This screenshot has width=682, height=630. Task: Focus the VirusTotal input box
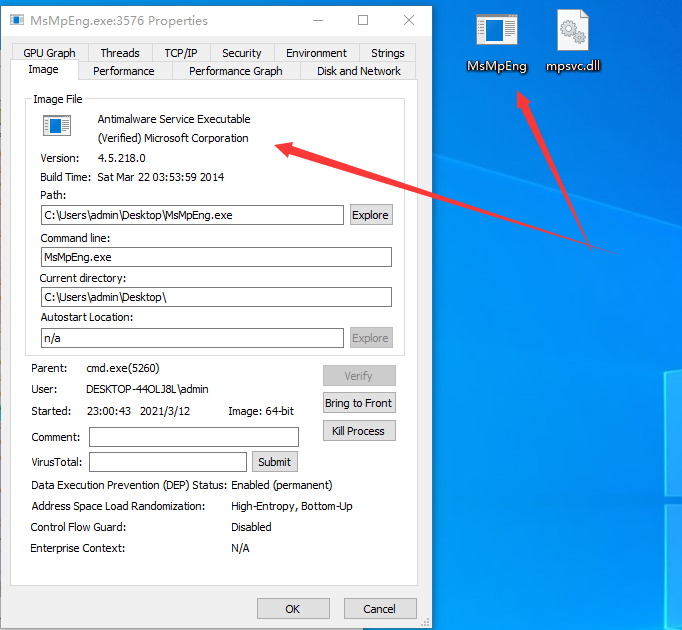pyautogui.click(x=168, y=462)
